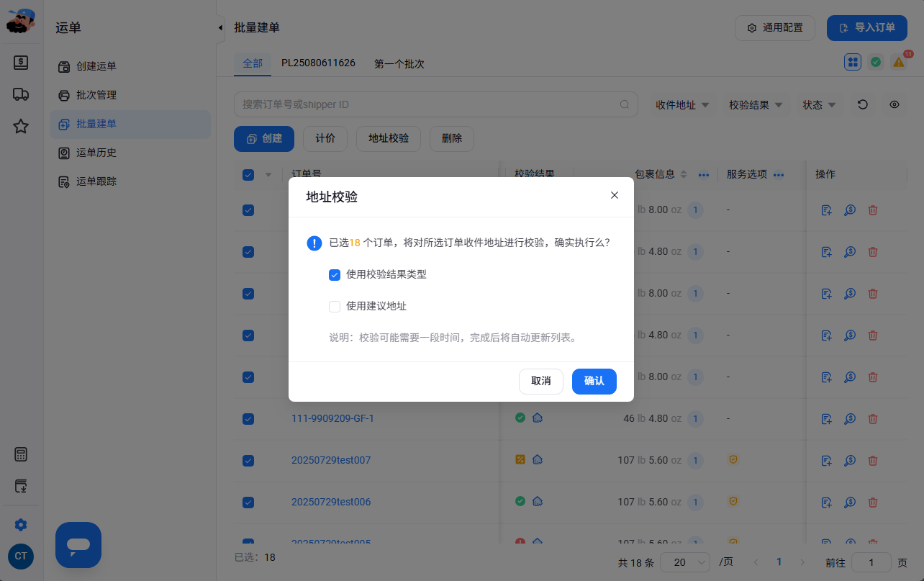924x581 pixels.
Task: Open the chat support bubble icon
Action: coord(78,545)
